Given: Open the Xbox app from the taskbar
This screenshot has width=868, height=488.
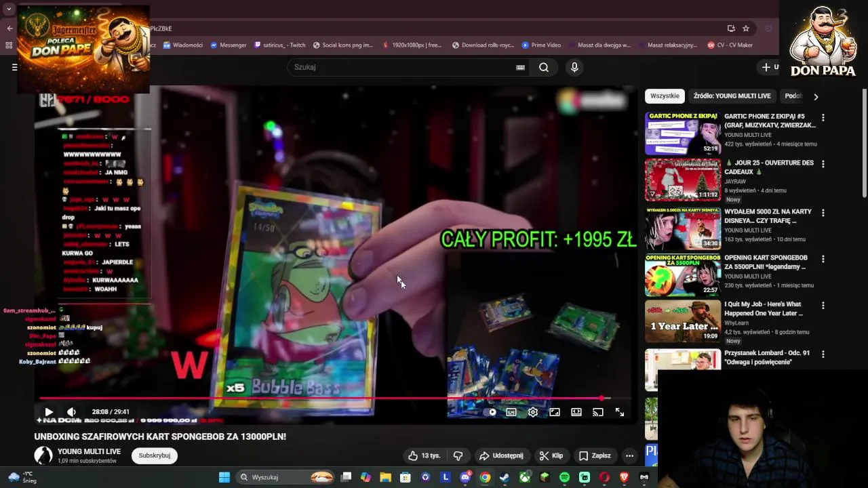Looking at the screenshot, I should tap(525, 477).
